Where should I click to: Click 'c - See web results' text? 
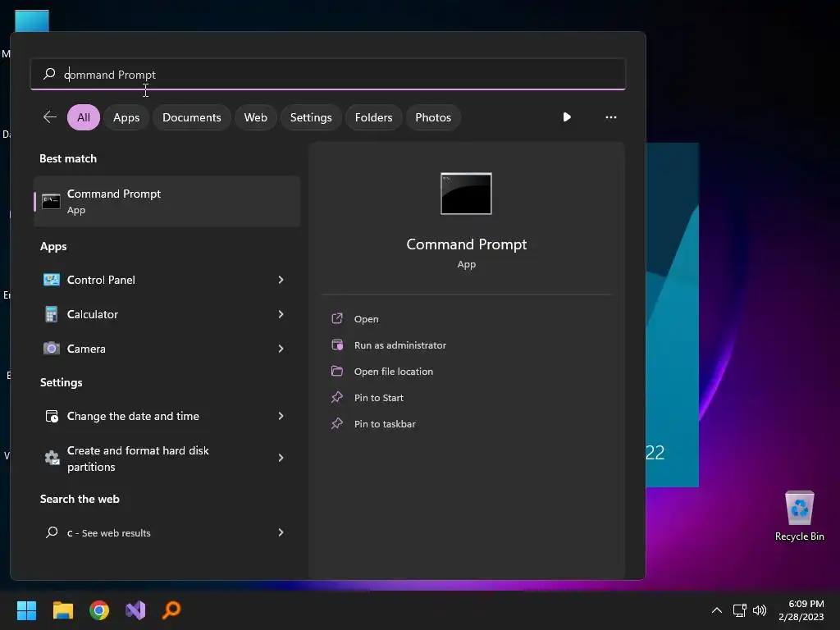tap(109, 532)
